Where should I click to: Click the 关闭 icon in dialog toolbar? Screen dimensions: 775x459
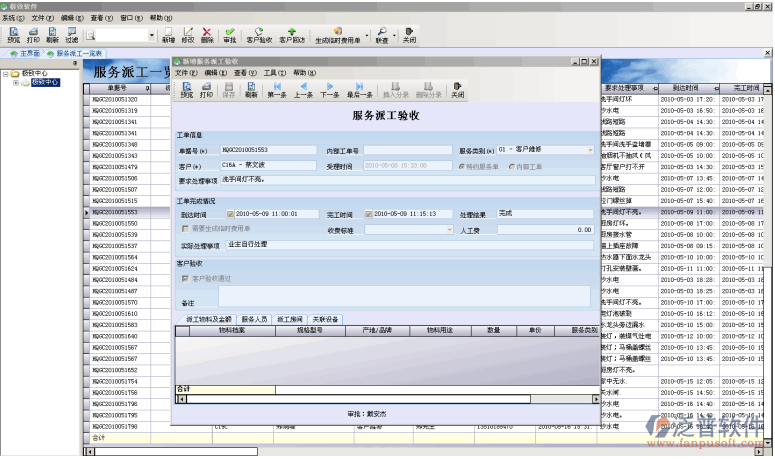pos(457,89)
